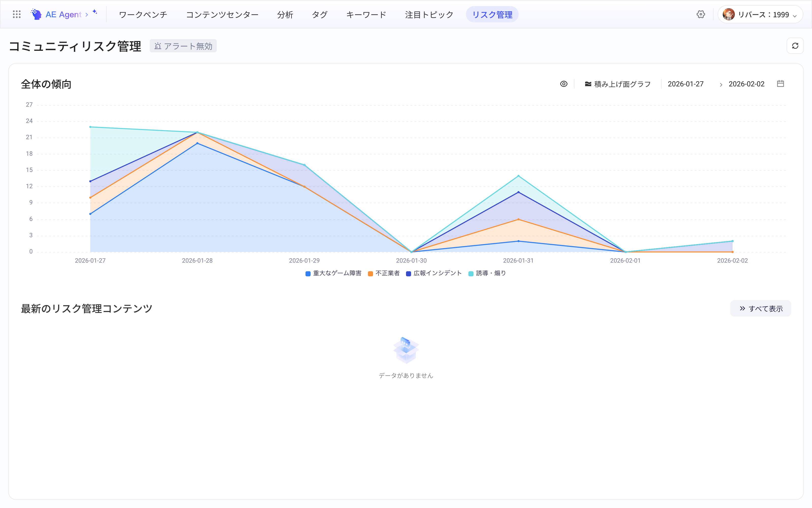
Task: Open settings gear icon
Action: (701, 14)
